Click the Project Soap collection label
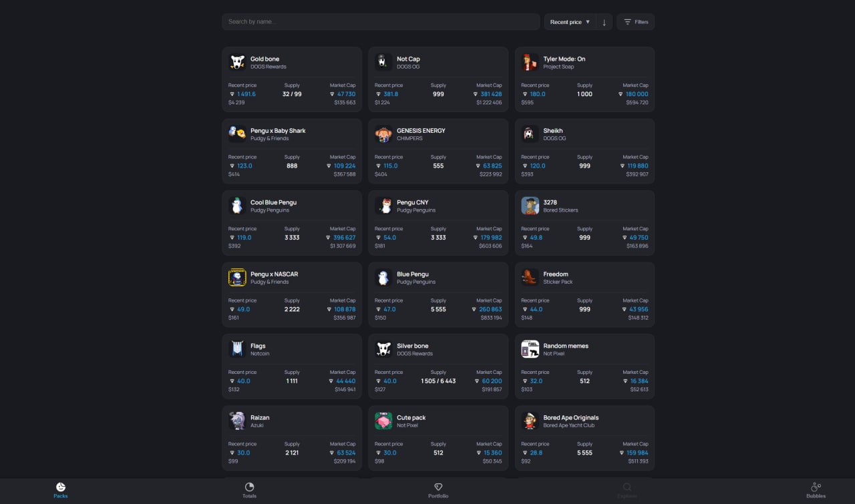The width and height of the screenshot is (855, 504). pos(558,67)
